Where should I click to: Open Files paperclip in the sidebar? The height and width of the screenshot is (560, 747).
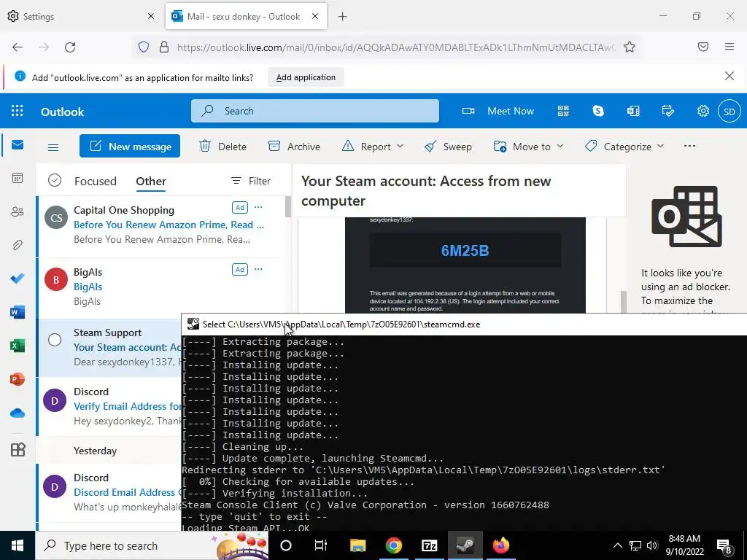pos(18,245)
